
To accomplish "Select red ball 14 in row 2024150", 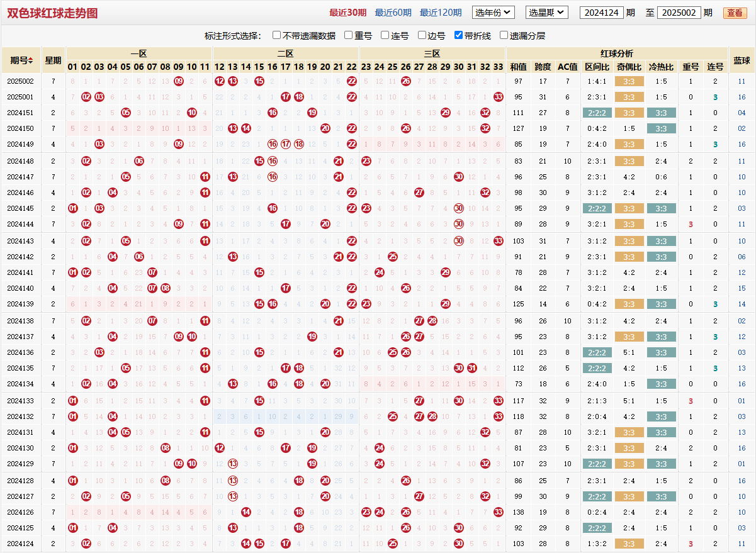I will point(246,128).
